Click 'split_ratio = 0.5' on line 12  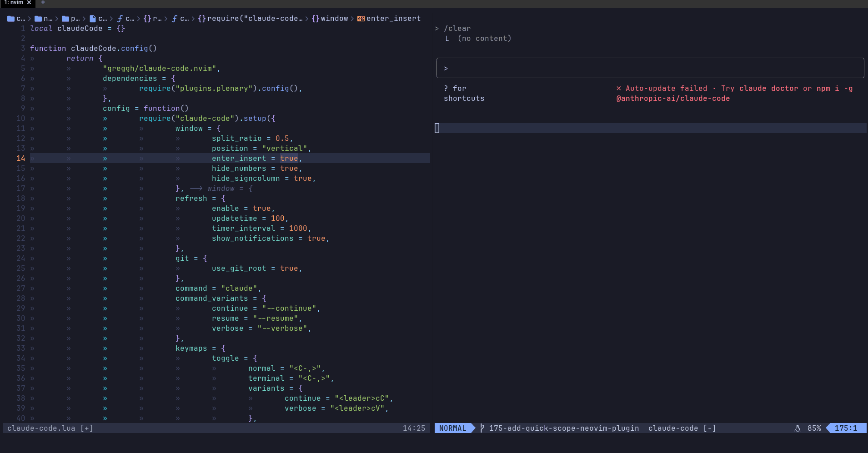pyautogui.click(x=251, y=139)
